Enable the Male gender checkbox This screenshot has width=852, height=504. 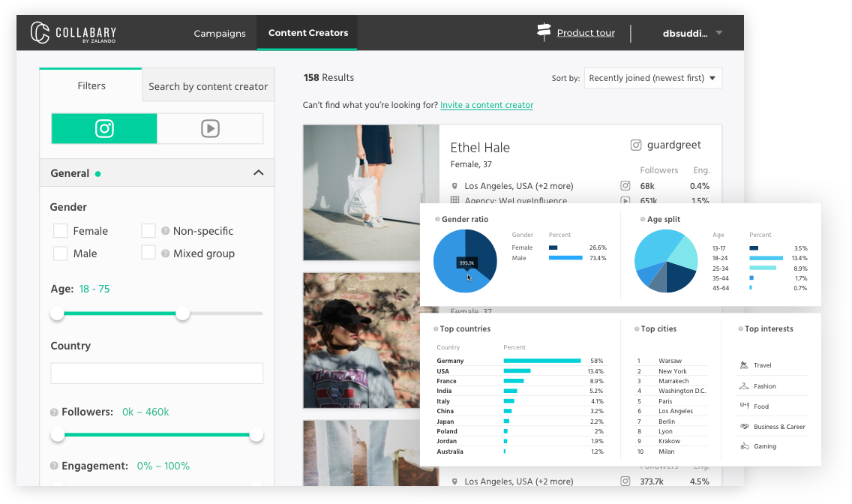coord(61,253)
